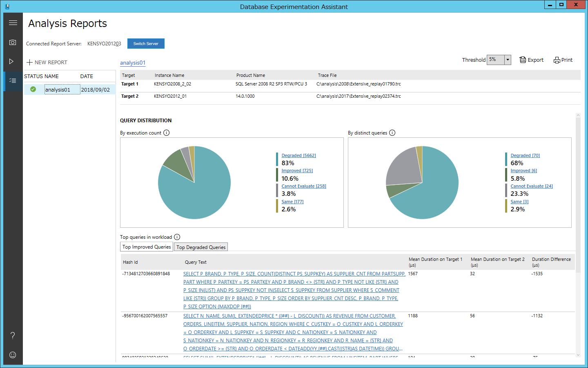Click scrollbar down arrow at bottom right

578,355
